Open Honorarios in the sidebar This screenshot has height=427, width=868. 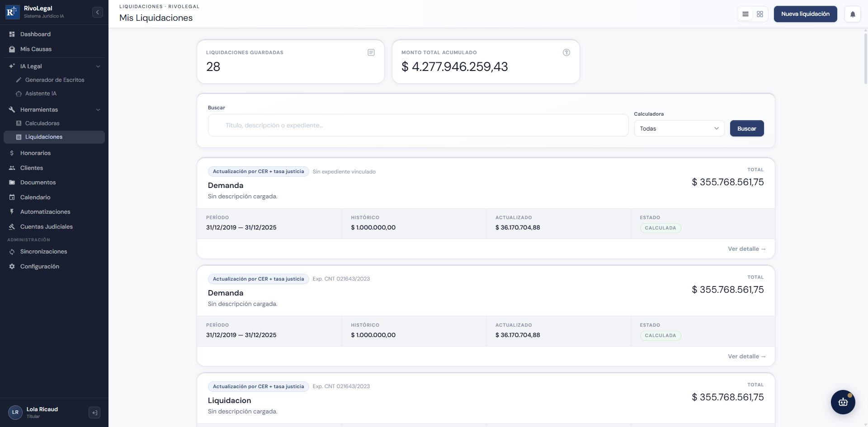[x=54, y=153]
